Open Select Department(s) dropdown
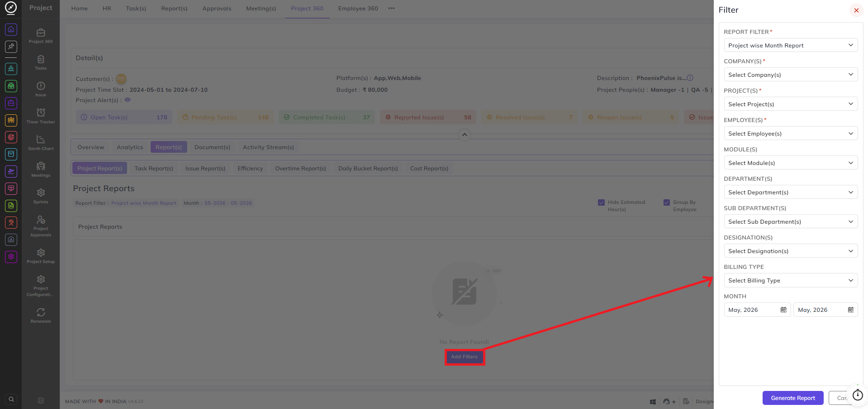 pos(791,192)
